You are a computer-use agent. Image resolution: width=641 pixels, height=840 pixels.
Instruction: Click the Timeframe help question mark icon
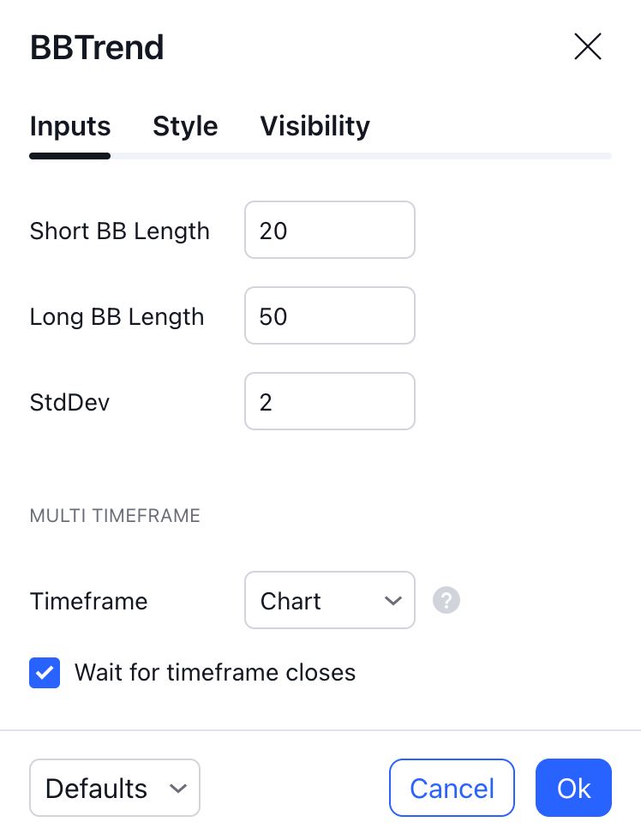[x=446, y=600]
